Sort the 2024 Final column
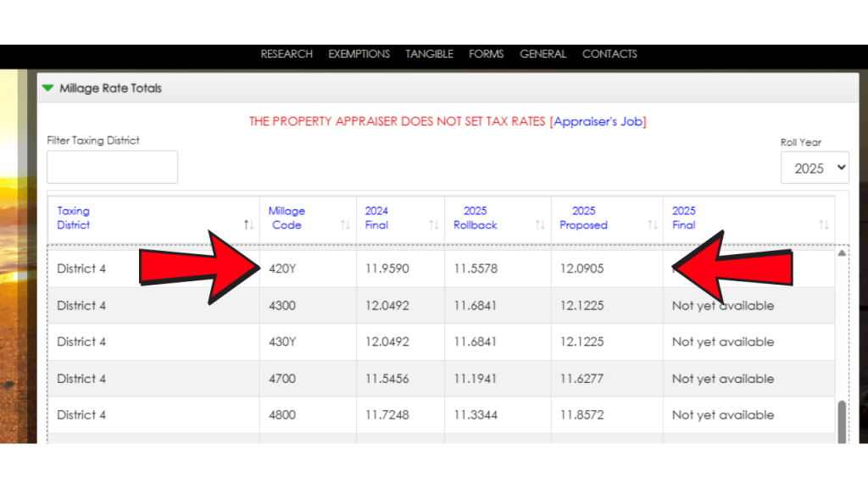This screenshot has height=488, width=868. pos(432,225)
